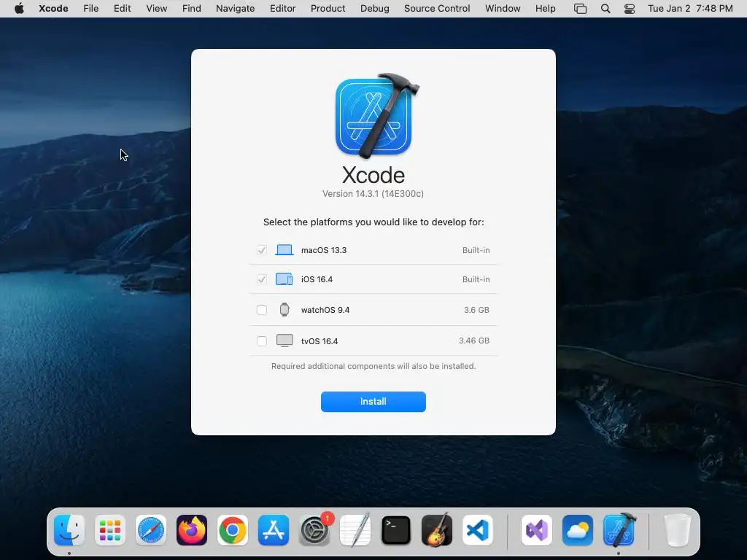Open the Find menu
Image resolution: width=747 pixels, height=560 pixels.
192,8
